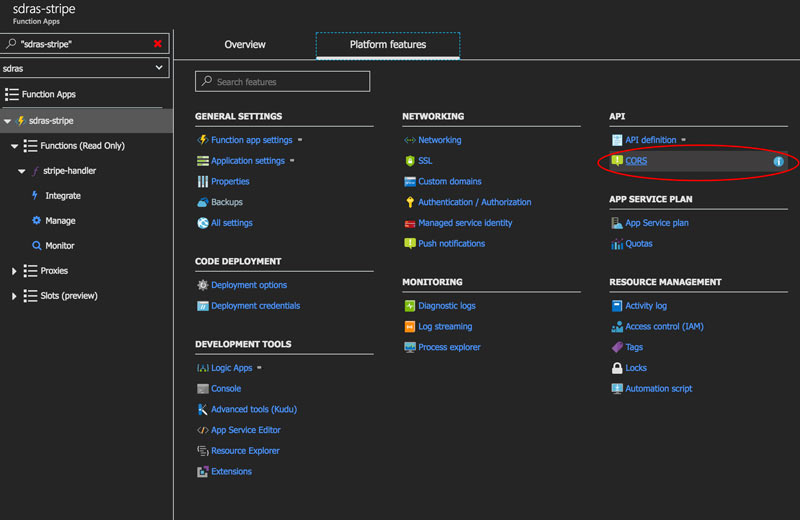The image size is (800, 520).
Task: Click the Console icon
Action: [203, 389]
